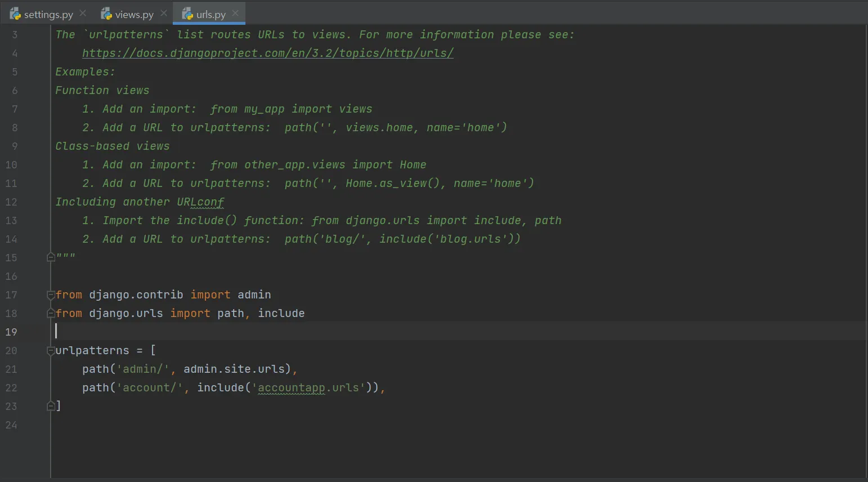This screenshot has width=868, height=482.
Task: Click 'admin.site.urls' on line 21
Action: (234, 369)
